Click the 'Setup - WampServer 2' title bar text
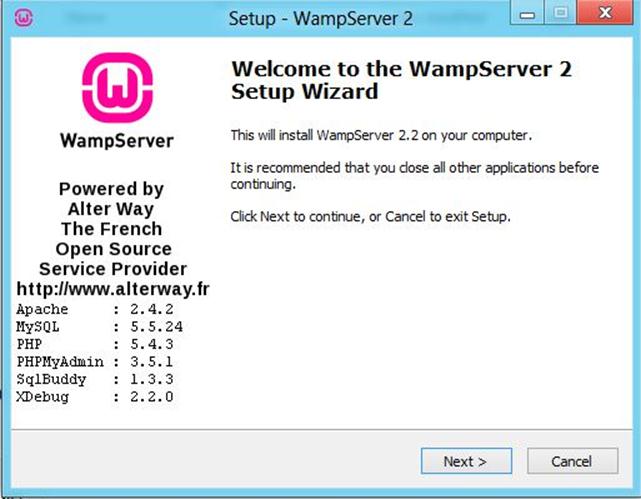This screenshot has width=641, height=499. pyautogui.click(x=320, y=19)
